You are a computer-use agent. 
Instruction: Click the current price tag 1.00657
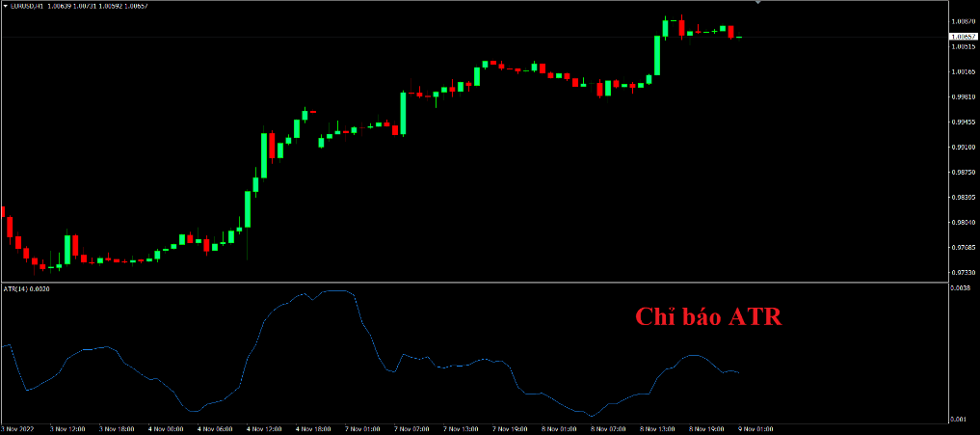click(963, 37)
